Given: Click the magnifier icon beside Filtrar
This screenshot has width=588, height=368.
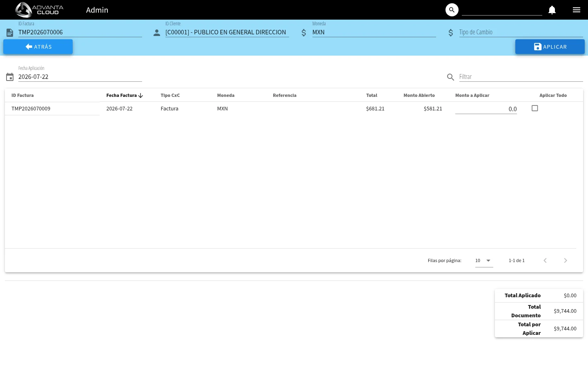Looking at the screenshot, I should click(x=451, y=77).
